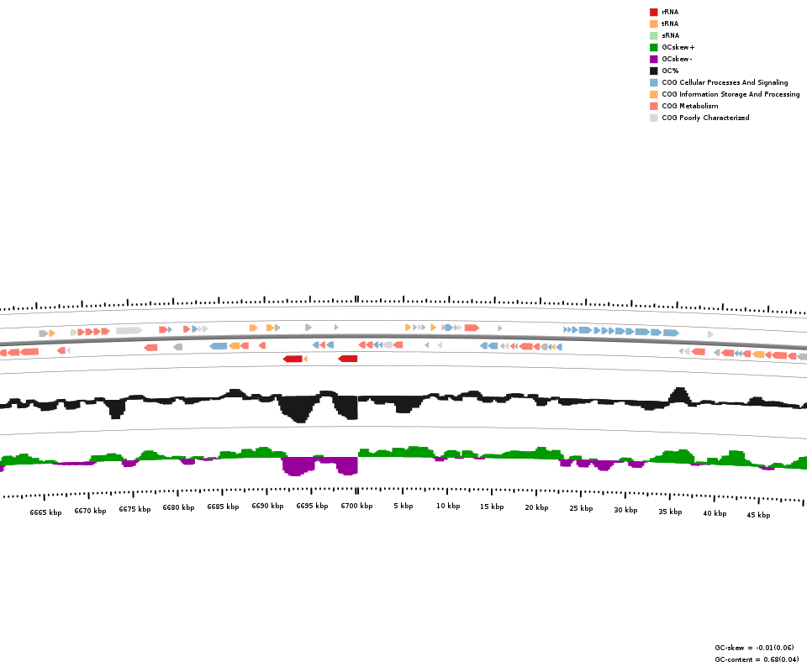Click the 6700 kbp ruler label
The height and width of the screenshot is (672, 807).
356,507
